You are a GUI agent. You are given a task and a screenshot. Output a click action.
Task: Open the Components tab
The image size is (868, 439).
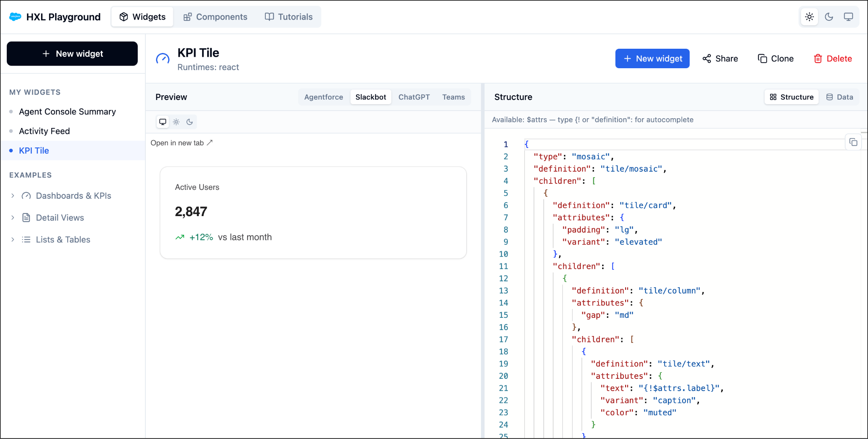point(215,17)
